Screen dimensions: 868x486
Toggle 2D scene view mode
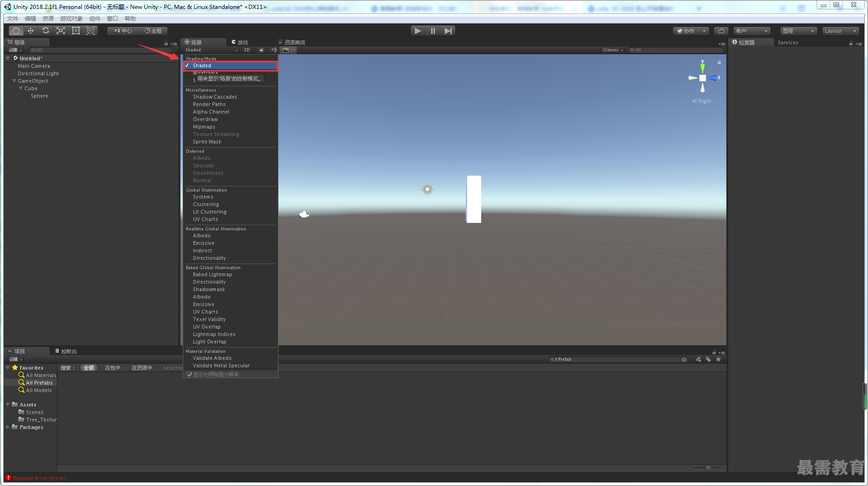[x=247, y=50]
